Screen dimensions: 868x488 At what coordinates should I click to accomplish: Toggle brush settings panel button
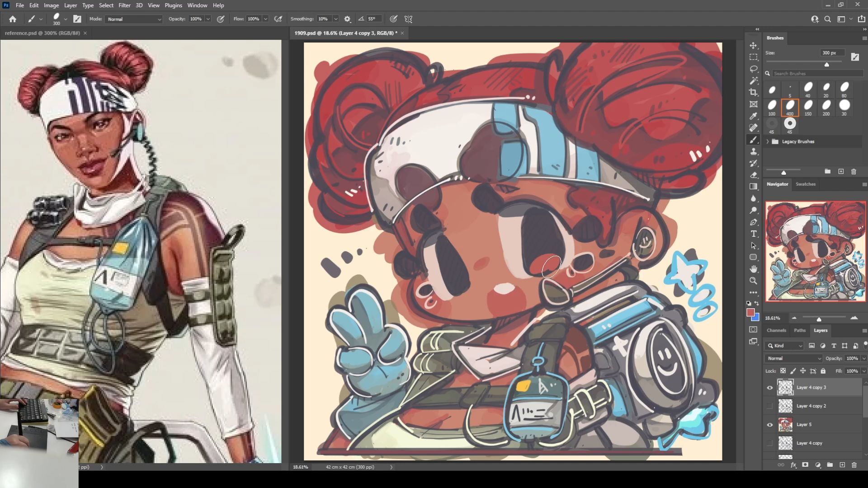tap(77, 19)
